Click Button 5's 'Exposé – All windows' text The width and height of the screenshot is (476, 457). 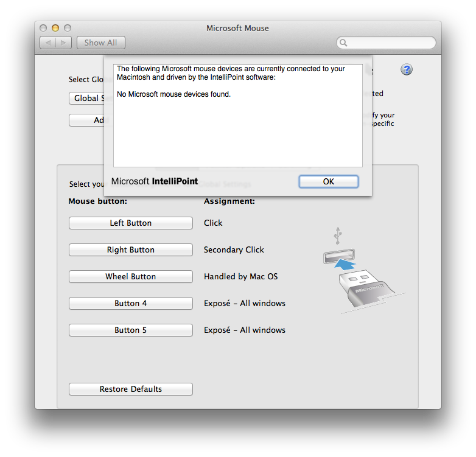tap(245, 330)
